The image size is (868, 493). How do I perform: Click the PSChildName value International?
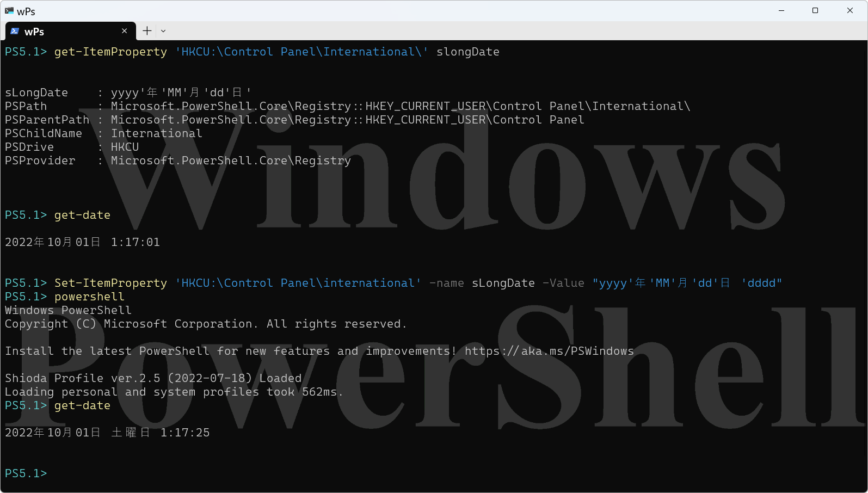pyautogui.click(x=157, y=133)
